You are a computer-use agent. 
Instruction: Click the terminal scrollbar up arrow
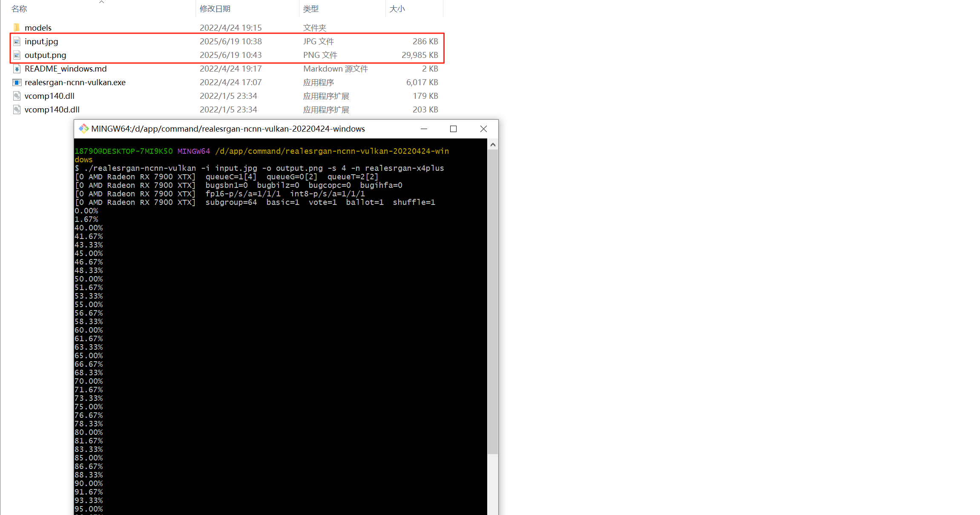click(493, 144)
